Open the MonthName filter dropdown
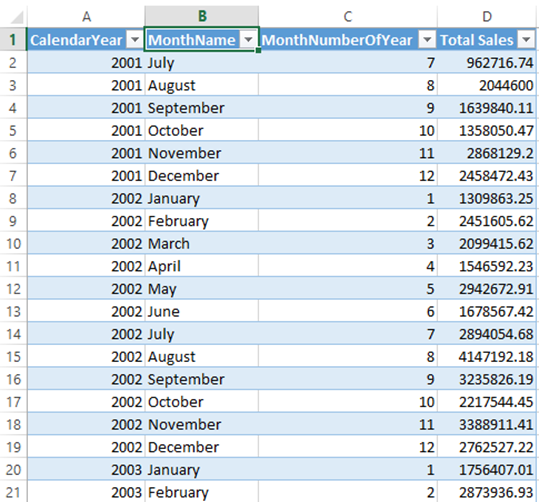539x502 pixels. (249, 40)
